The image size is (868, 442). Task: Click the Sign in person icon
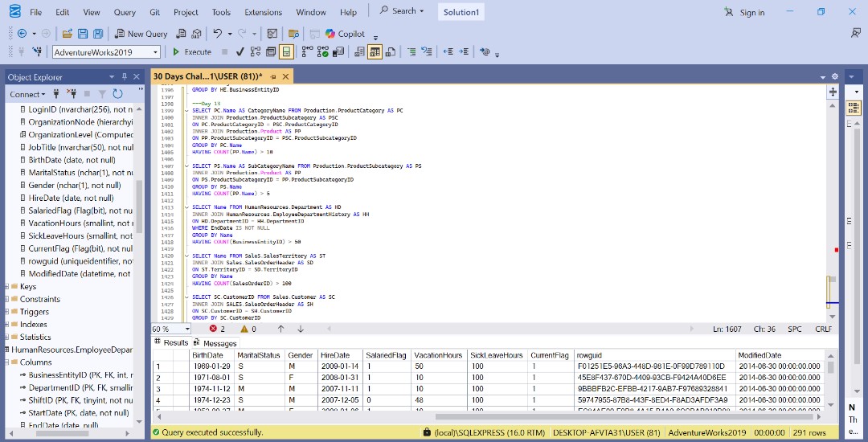pos(728,12)
